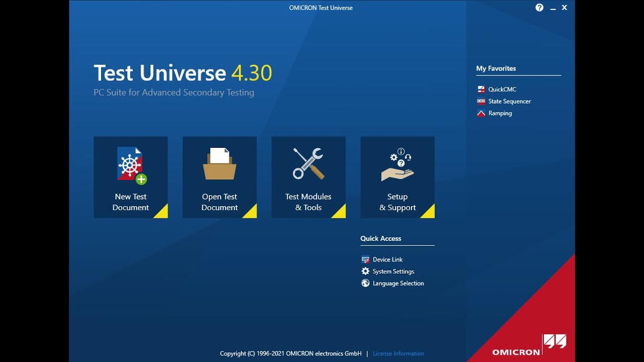The width and height of the screenshot is (644, 362).
Task: Launch Ramping from favorites text
Action: point(500,114)
